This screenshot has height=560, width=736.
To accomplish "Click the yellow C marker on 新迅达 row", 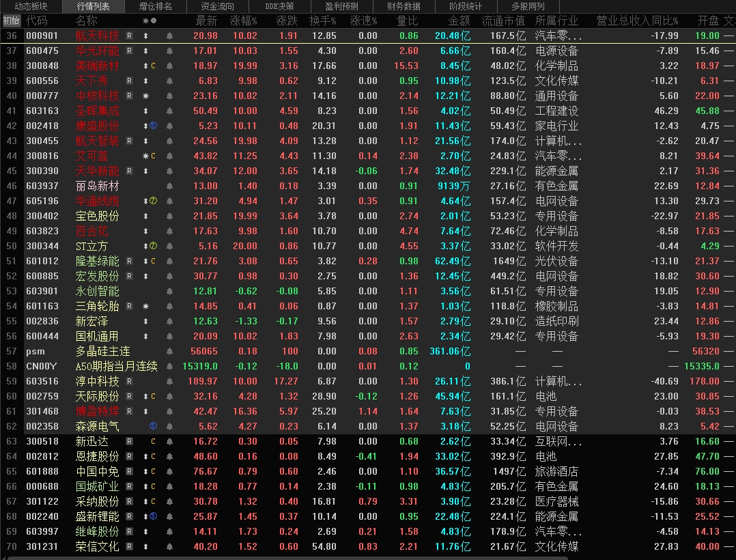I will pos(153,441).
